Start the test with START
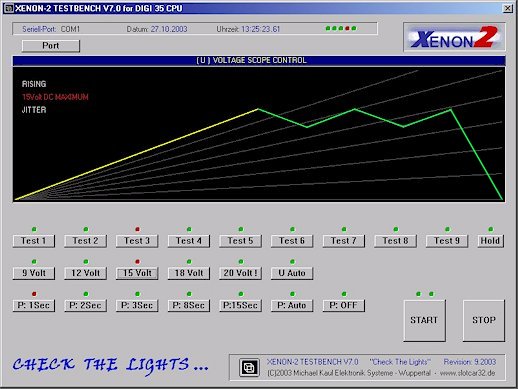The height and width of the screenshot is (389, 518). [424, 320]
